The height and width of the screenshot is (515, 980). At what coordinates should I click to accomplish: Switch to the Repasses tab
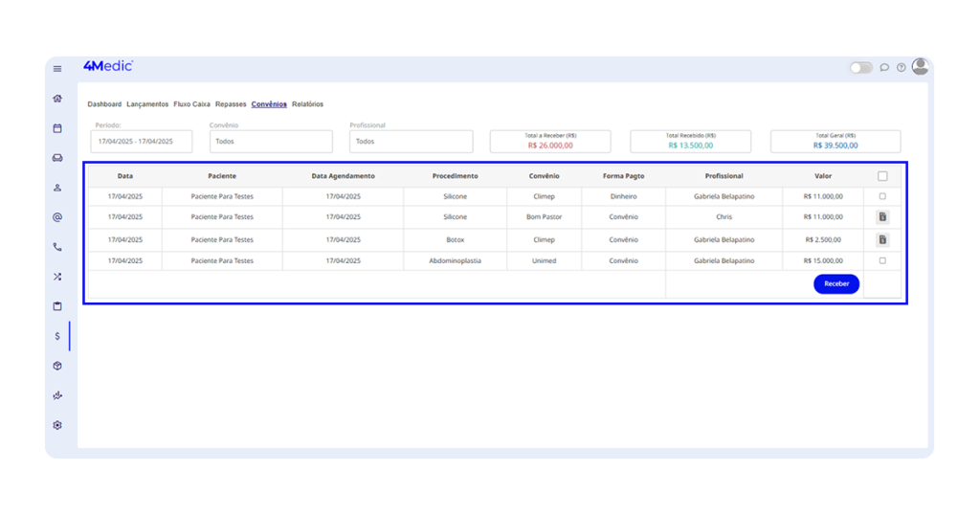coord(231,104)
